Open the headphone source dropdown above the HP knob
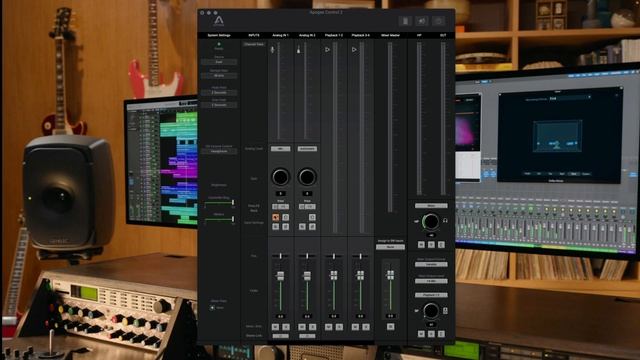 point(431,206)
